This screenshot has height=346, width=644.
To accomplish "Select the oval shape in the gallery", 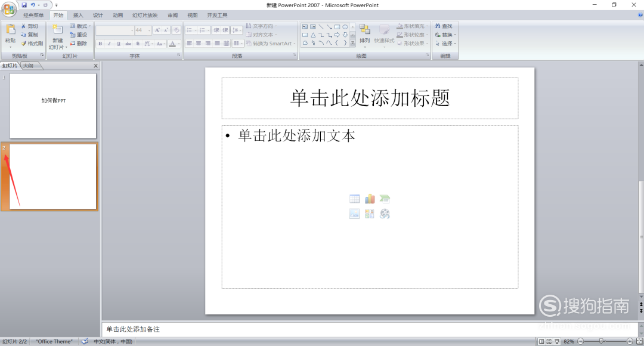I will tap(345, 27).
